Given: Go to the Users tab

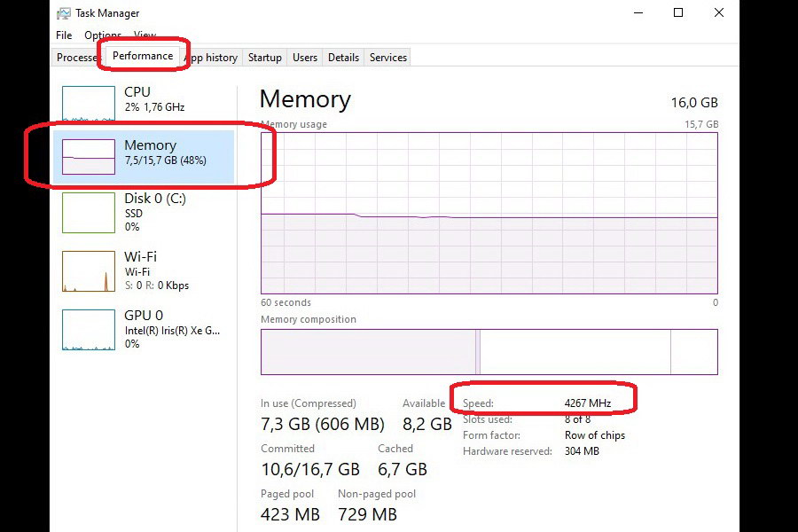Looking at the screenshot, I should tap(305, 58).
